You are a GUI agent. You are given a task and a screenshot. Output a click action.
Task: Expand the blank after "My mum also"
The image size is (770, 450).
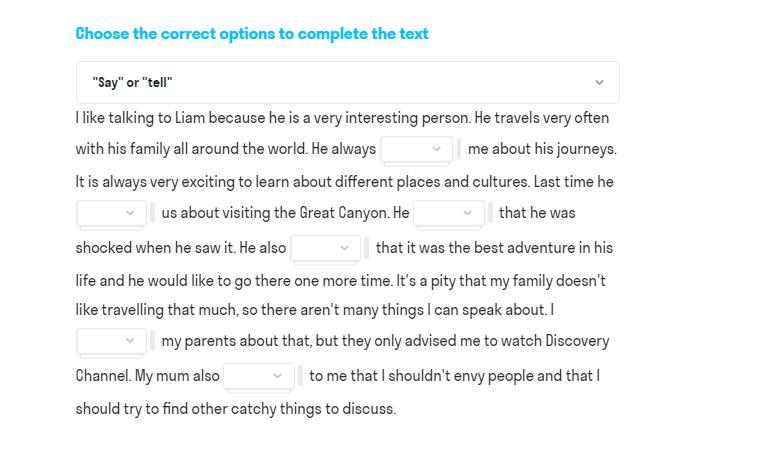pyautogui.click(x=259, y=376)
